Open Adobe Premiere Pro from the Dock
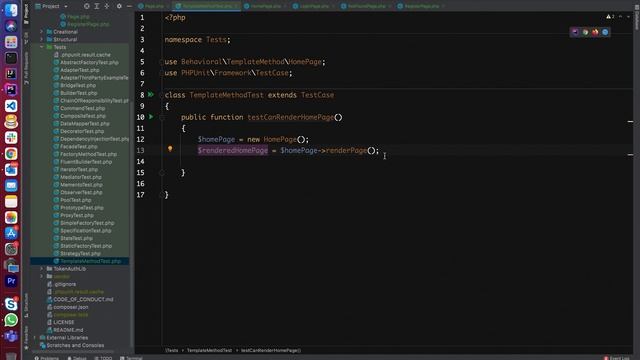The image size is (640, 360). click(11, 281)
